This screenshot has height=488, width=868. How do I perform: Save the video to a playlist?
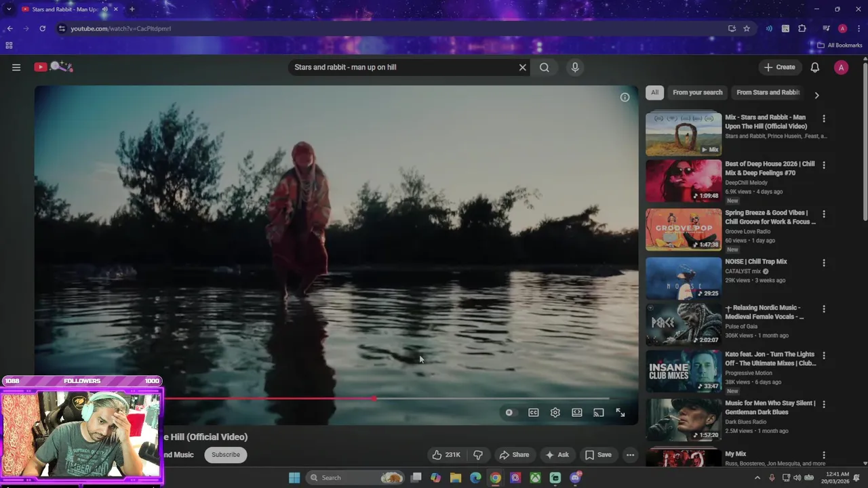click(x=598, y=455)
